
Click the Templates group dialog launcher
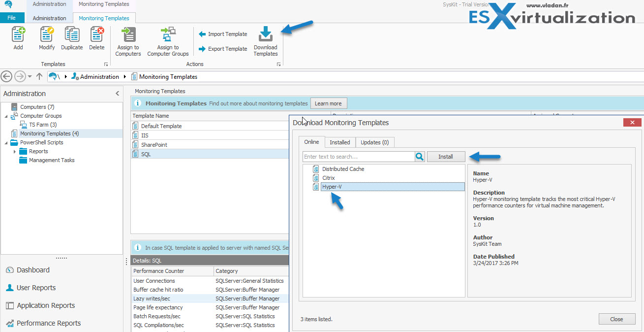pos(106,65)
